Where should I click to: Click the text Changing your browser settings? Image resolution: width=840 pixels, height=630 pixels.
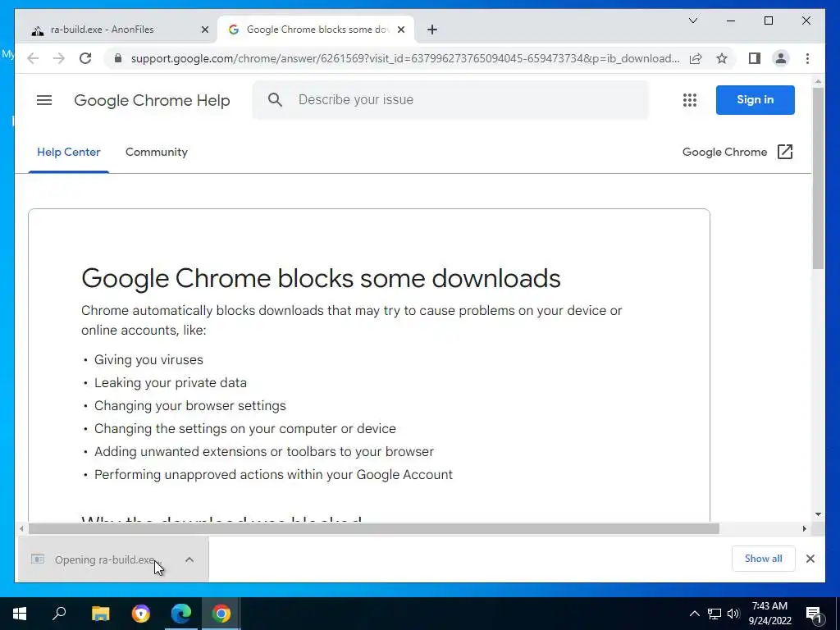(190, 406)
